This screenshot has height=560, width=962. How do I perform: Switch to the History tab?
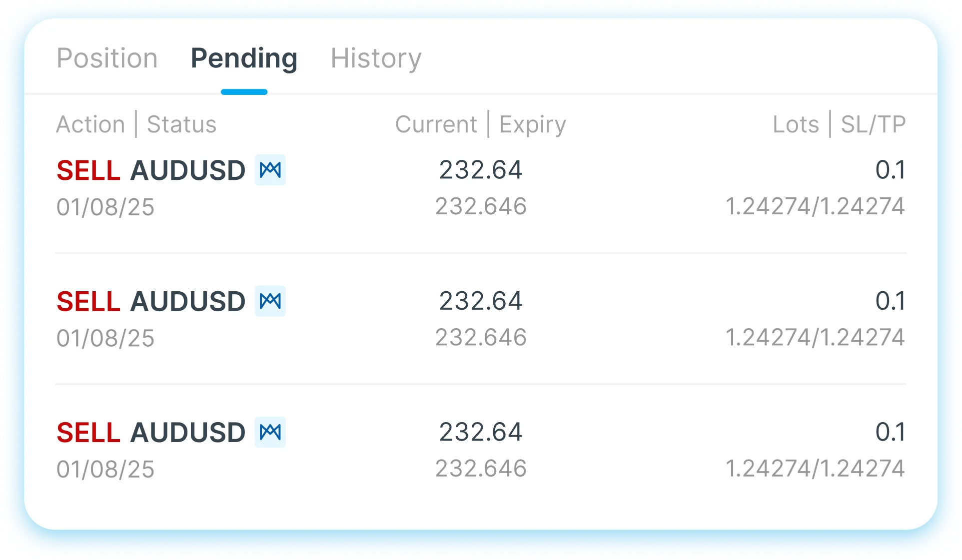click(x=376, y=58)
